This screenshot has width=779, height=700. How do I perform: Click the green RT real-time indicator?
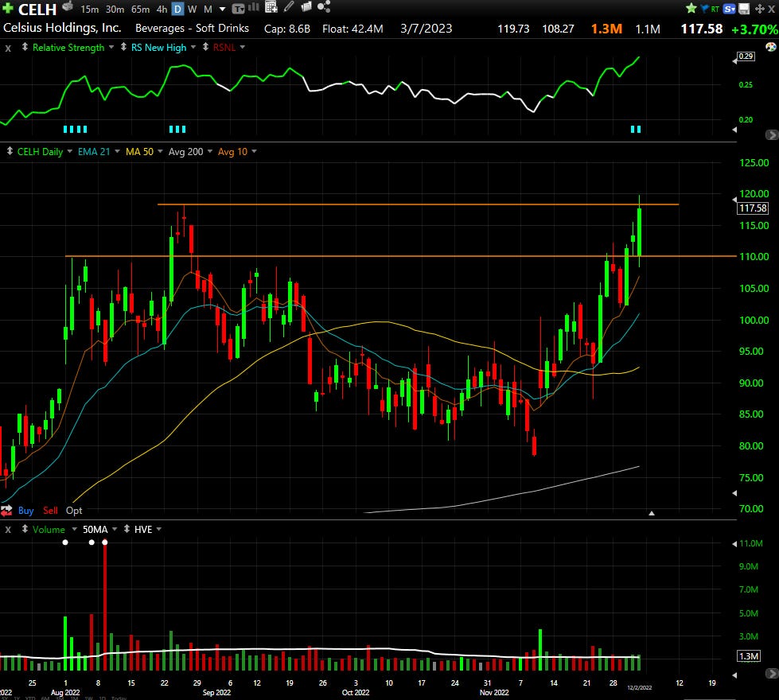715,9
